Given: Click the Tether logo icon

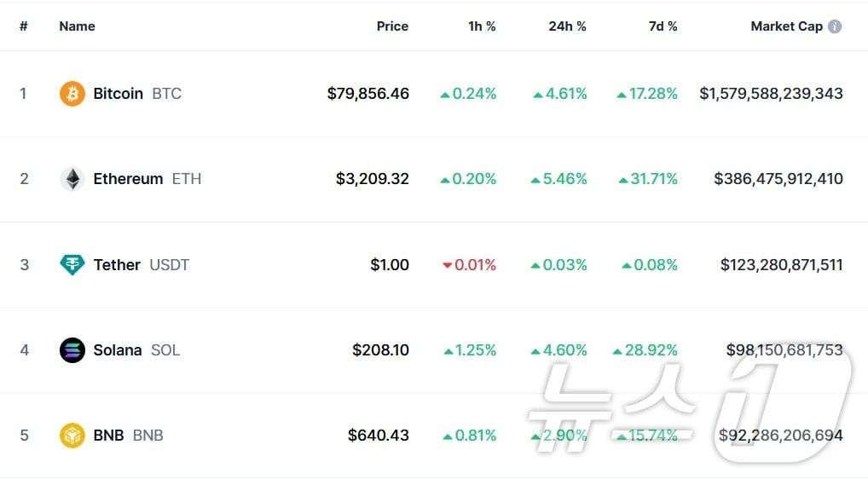Looking at the screenshot, I should coord(72,265).
